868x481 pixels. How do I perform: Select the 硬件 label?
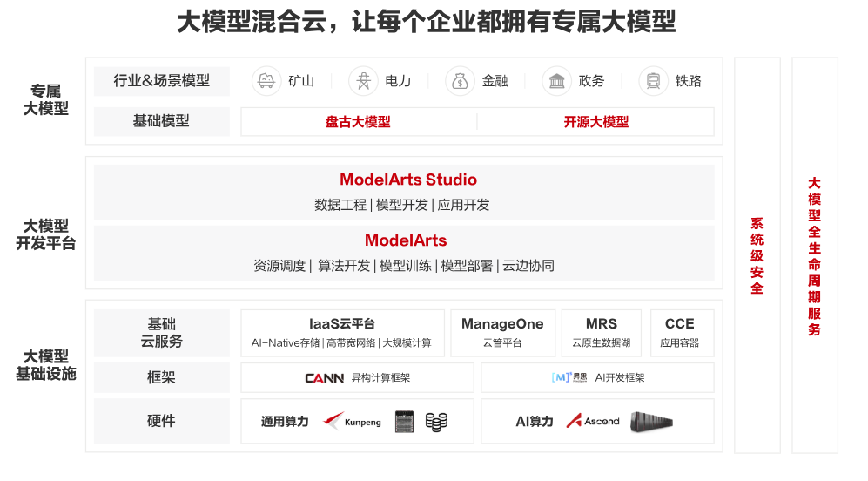(x=162, y=421)
